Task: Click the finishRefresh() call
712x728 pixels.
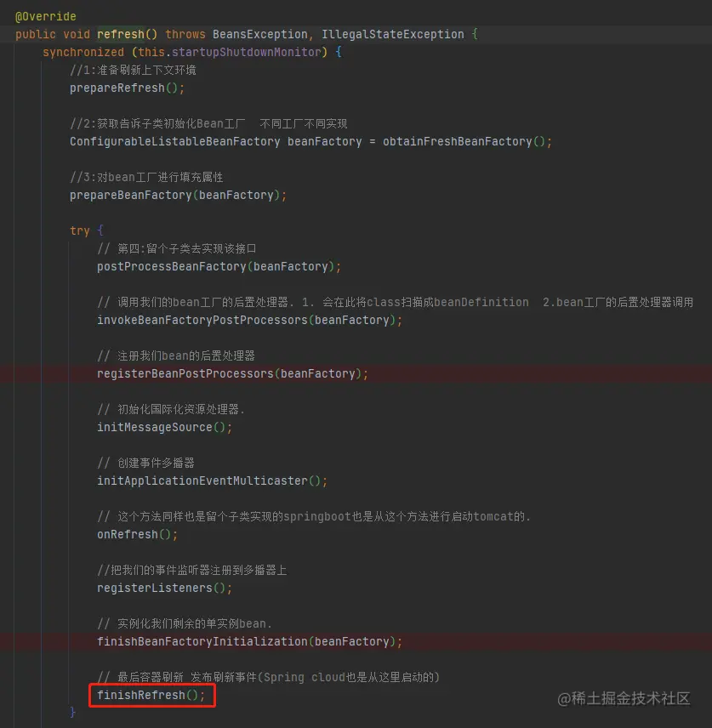Action: pyautogui.click(x=151, y=695)
